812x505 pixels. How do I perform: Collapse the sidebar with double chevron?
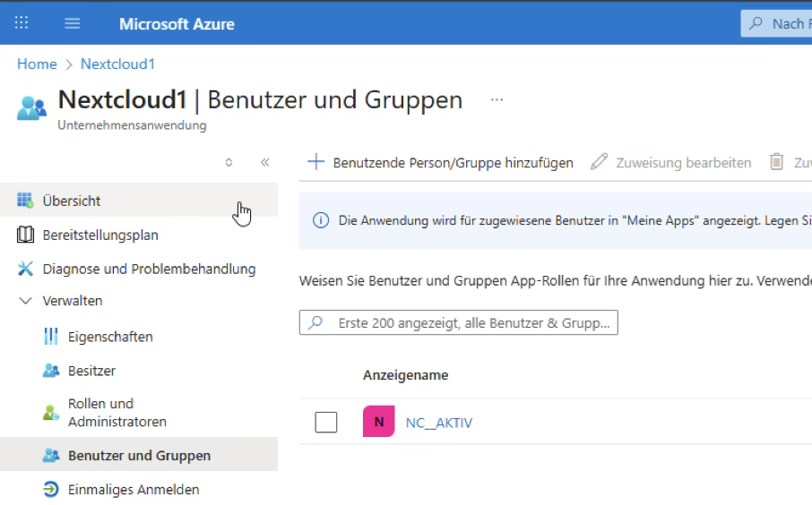click(264, 162)
